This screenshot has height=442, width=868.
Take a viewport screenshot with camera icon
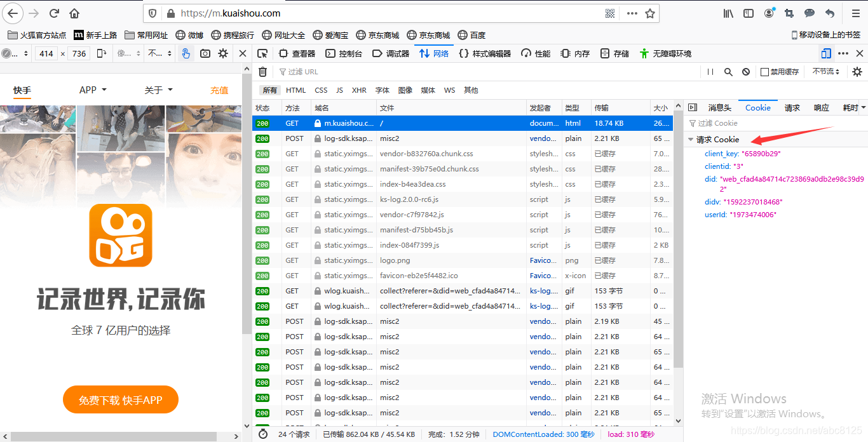coord(205,54)
